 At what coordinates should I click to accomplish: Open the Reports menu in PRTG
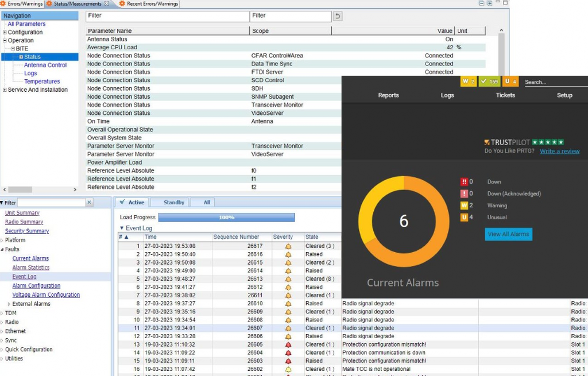(x=388, y=95)
